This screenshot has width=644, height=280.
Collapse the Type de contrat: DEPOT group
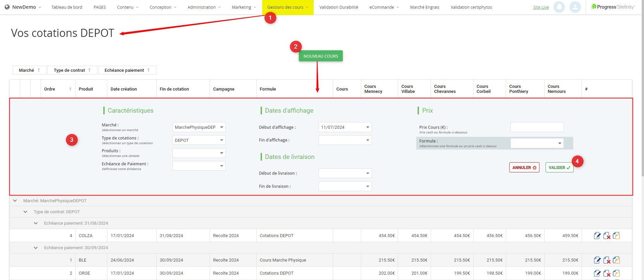25,212
